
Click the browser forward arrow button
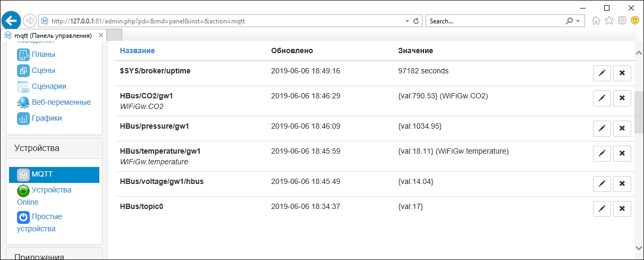pyautogui.click(x=30, y=21)
